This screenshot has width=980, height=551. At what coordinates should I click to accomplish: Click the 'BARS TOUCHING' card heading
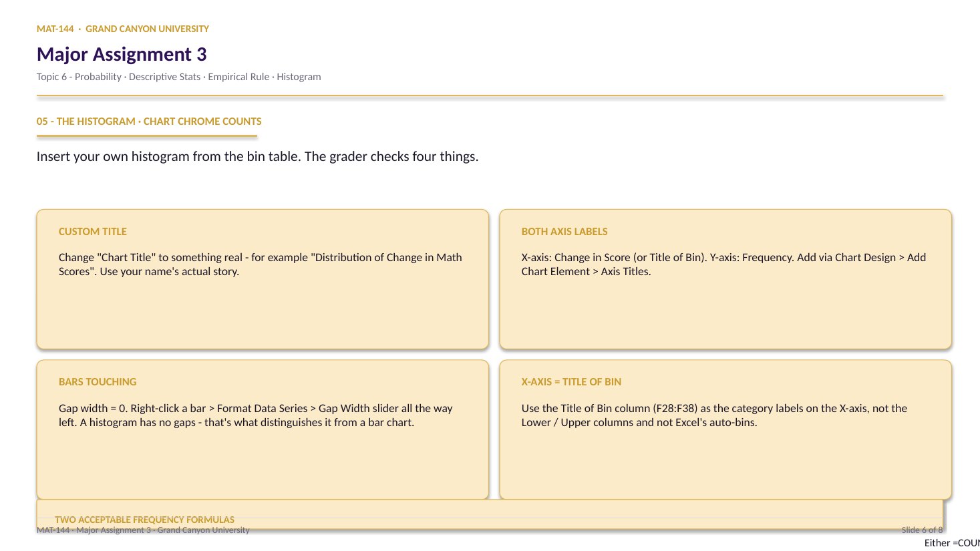tap(98, 382)
